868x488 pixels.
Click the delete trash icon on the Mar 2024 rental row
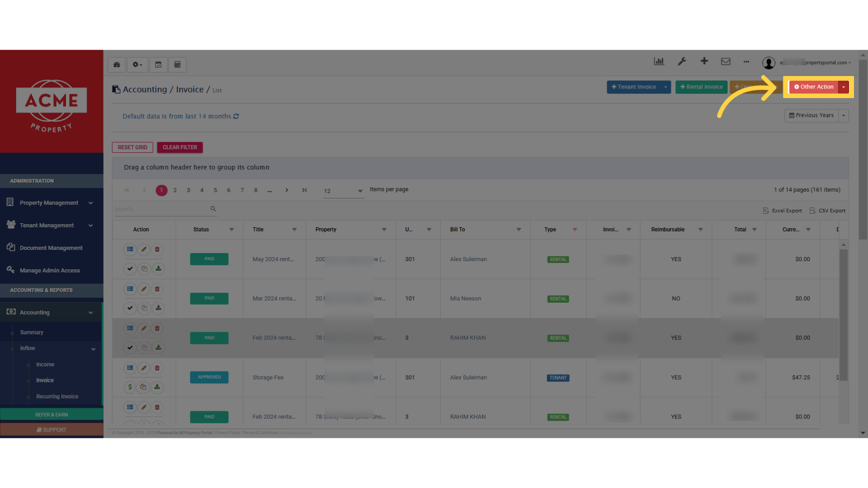[x=157, y=289]
